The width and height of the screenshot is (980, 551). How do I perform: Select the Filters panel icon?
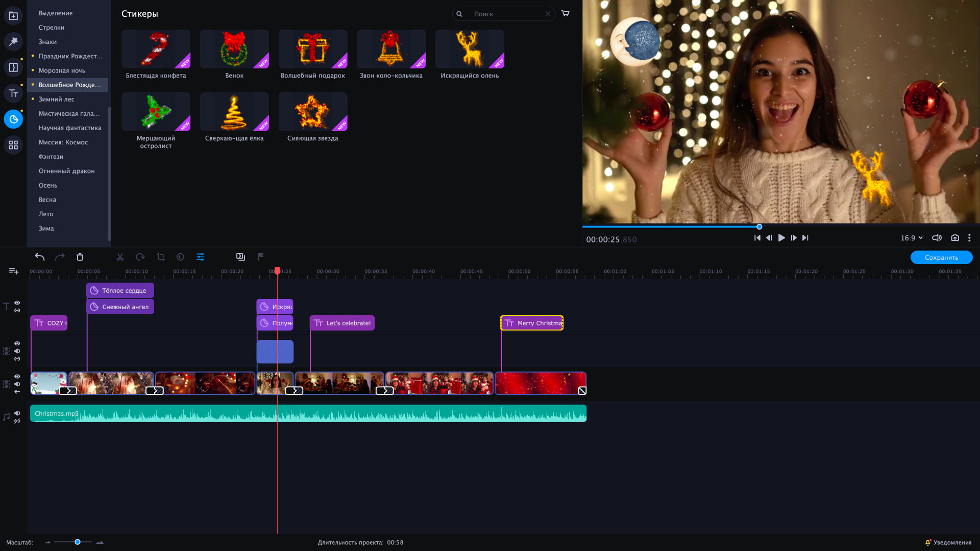(x=13, y=41)
